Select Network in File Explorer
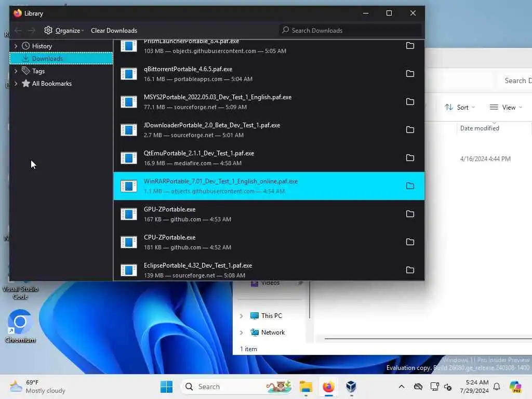This screenshot has height=399, width=532. [268, 332]
